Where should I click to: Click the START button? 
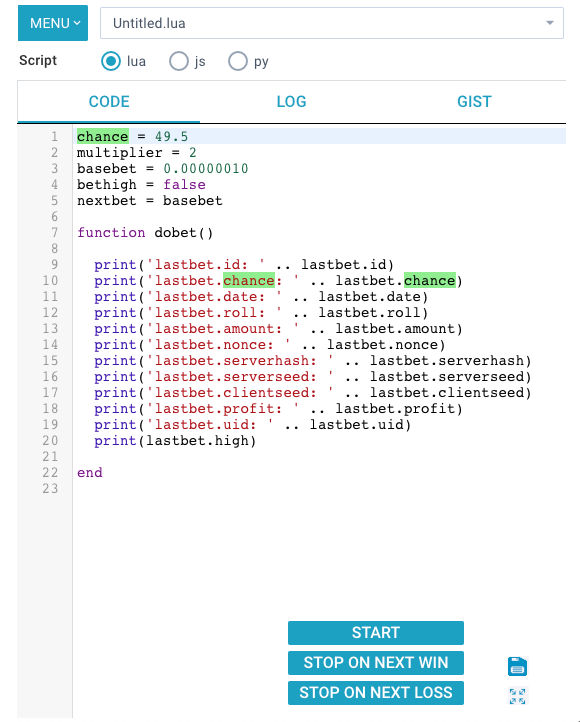pos(376,633)
